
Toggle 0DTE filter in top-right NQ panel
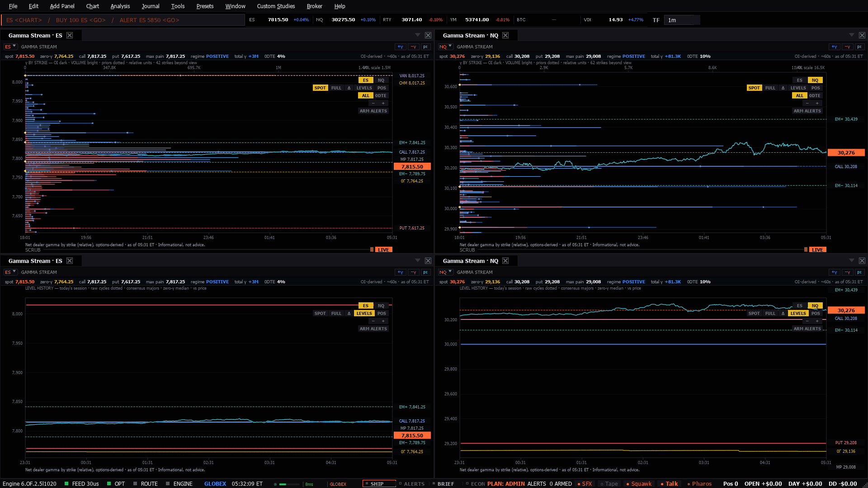815,96
